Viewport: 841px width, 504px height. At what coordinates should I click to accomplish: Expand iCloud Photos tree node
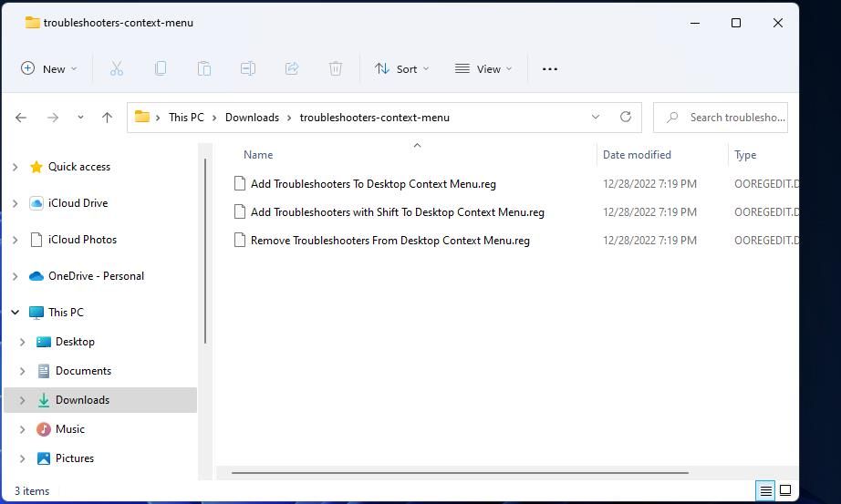click(15, 240)
